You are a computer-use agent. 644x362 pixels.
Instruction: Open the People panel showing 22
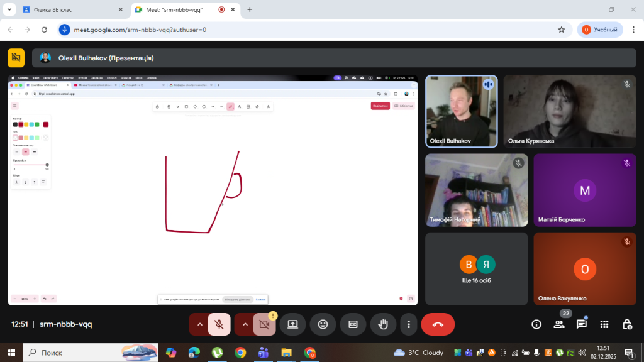[x=559, y=324]
